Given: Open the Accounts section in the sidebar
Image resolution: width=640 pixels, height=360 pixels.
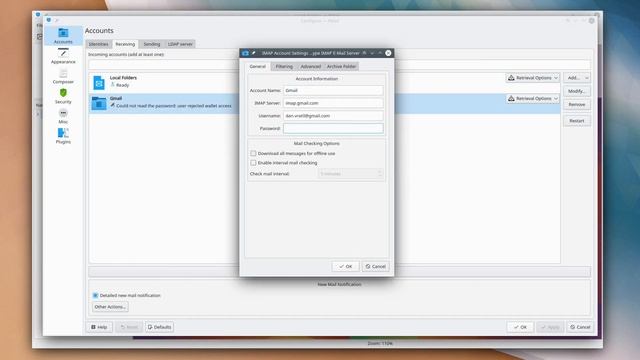Looking at the screenshot, I should (x=63, y=36).
